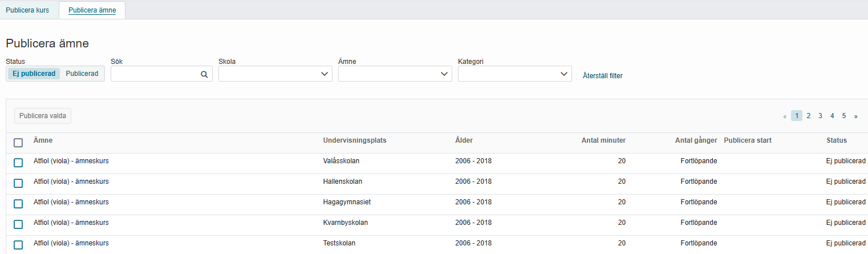
Task: Click the Publicera valda button
Action: (x=43, y=116)
